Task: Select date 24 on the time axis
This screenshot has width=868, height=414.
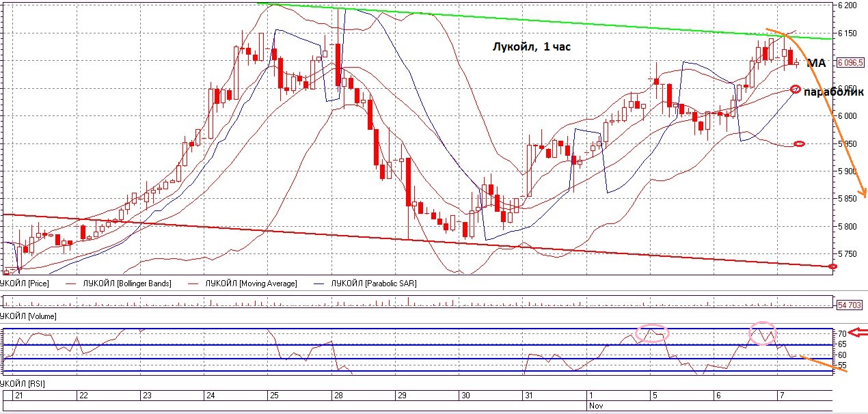Action: [x=210, y=396]
